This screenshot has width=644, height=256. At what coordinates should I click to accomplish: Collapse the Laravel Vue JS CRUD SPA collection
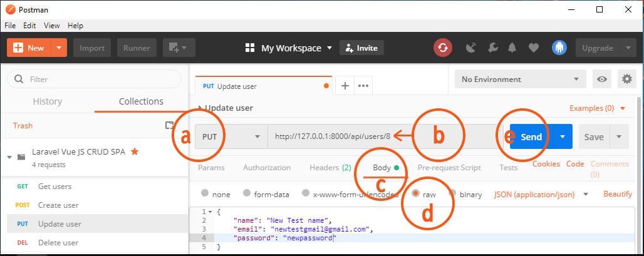click(9, 157)
